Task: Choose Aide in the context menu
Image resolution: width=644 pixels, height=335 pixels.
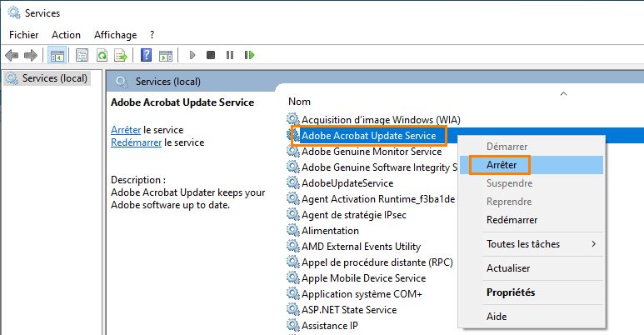Action: tap(532, 317)
